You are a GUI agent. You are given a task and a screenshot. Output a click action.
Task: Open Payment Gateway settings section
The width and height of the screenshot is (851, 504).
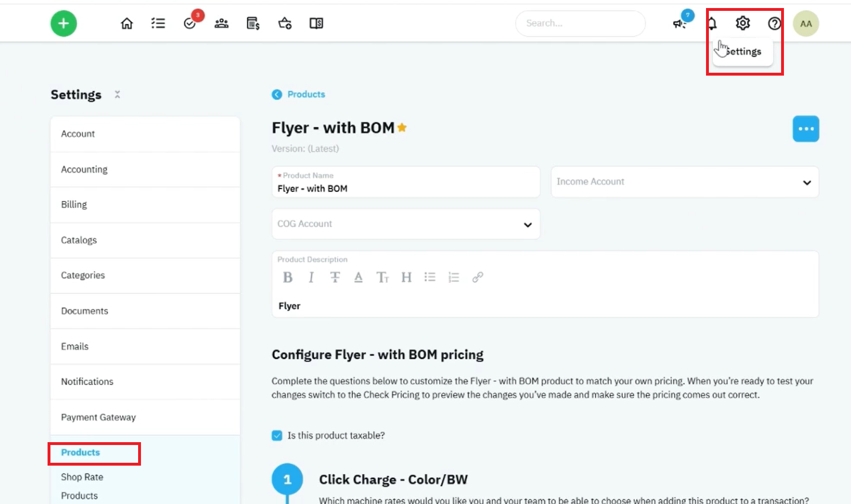coord(145,417)
